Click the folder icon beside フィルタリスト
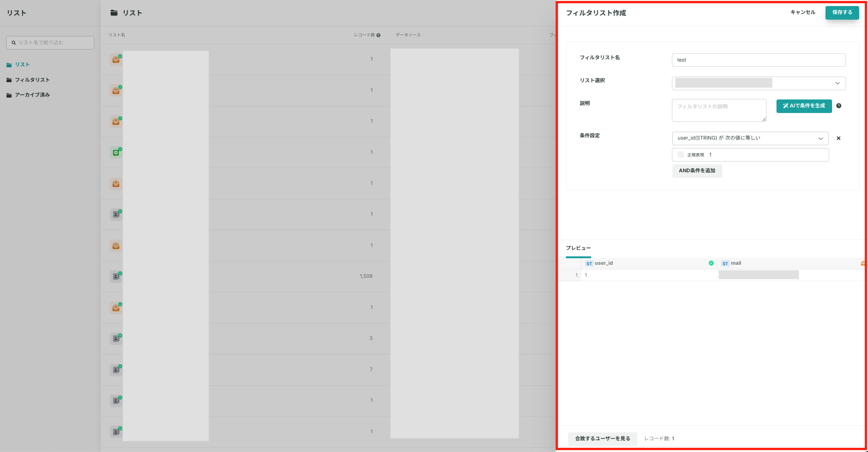 9,80
